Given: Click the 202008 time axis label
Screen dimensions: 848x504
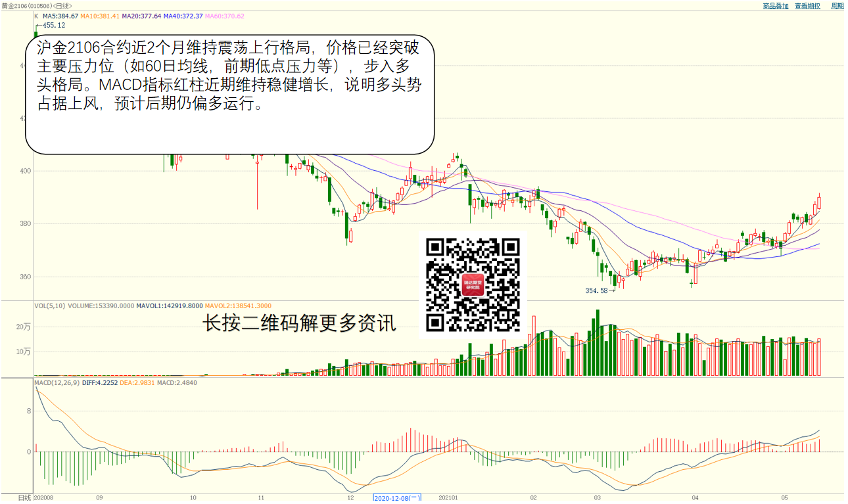Looking at the screenshot, I should point(43,498).
